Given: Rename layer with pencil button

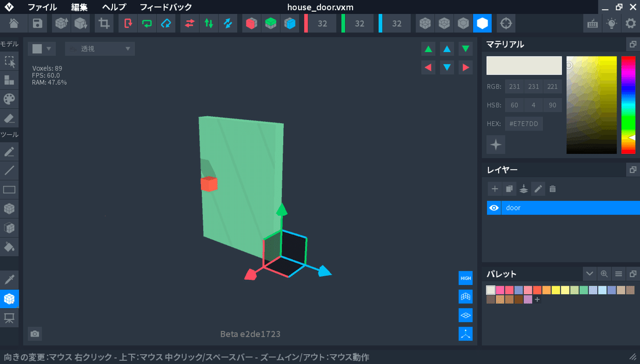Looking at the screenshot, I should pos(538,189).
